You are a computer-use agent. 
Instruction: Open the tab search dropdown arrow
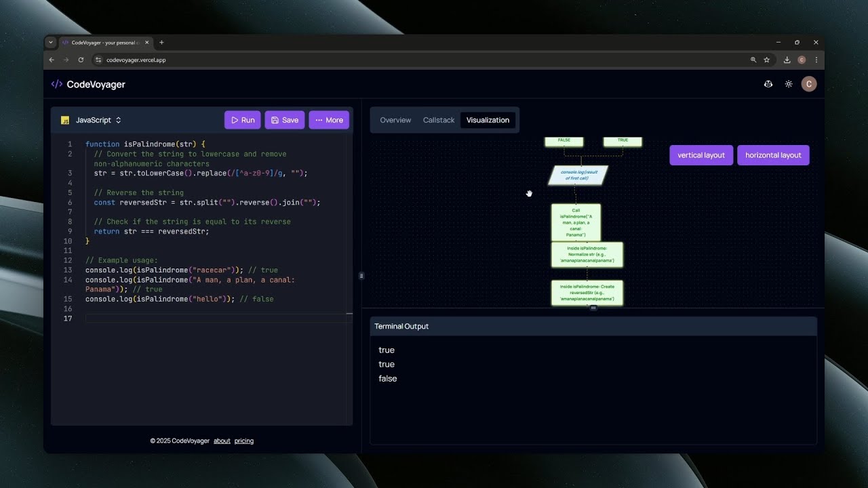coord(51,42)
